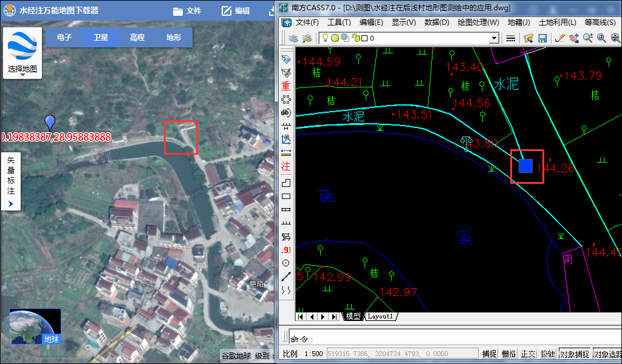Expand the 矢量标注 side panel arrow
622x364 pixels.
(x=11, y=204)
